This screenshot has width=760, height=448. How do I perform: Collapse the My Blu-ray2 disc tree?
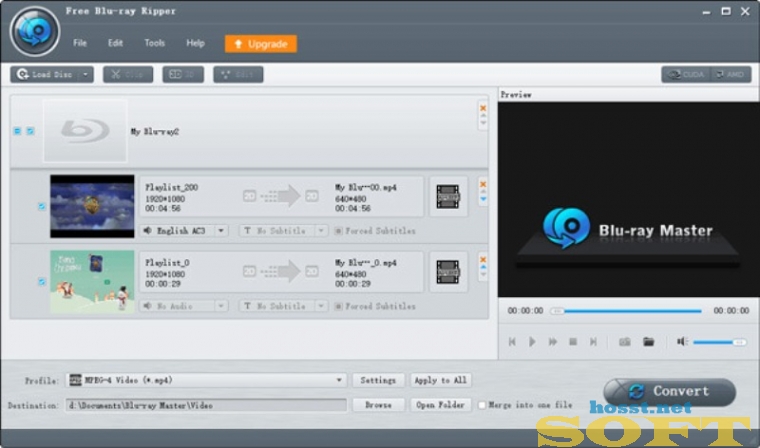(x=17, y=131)
